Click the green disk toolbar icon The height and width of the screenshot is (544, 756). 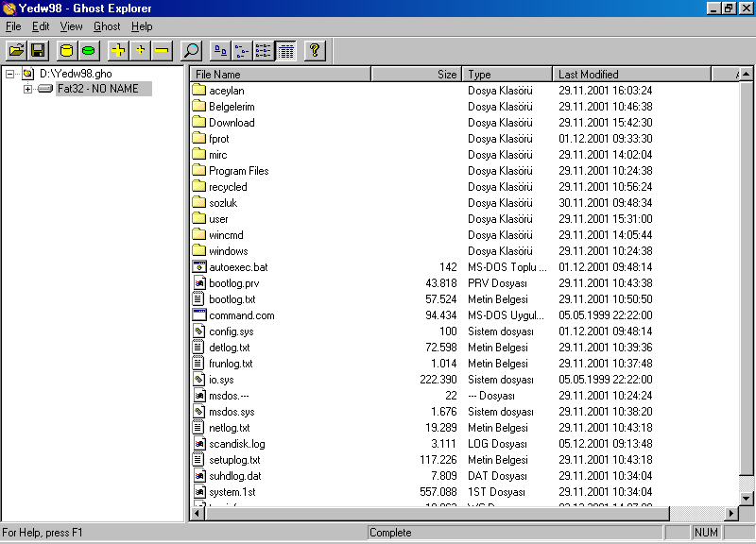[89, 51]
